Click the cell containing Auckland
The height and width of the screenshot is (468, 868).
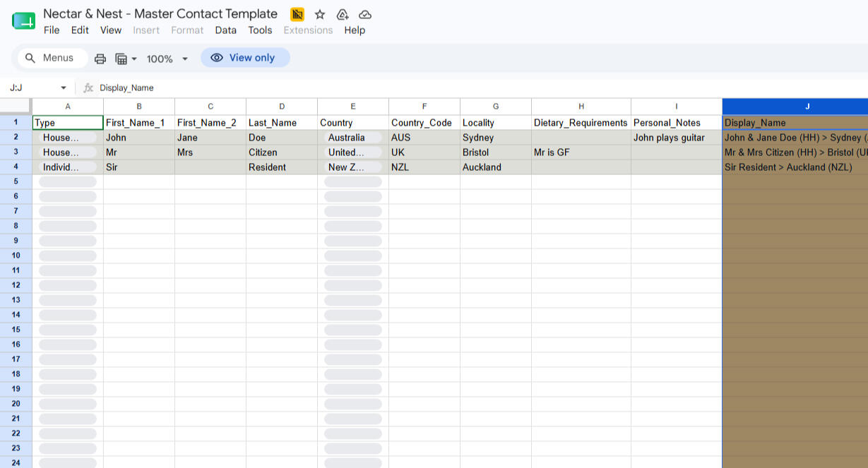click(x=496, y=167)
